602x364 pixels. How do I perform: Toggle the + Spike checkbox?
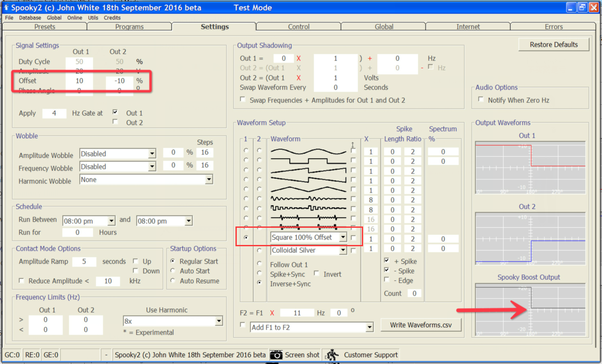pos(387,260)
